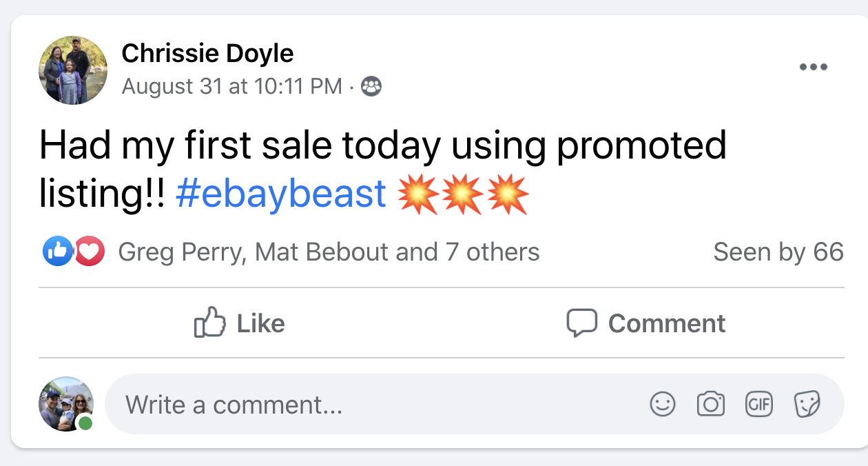868x466 pixels.
Task: Click the Write a comment field
Action: (372, 404)
